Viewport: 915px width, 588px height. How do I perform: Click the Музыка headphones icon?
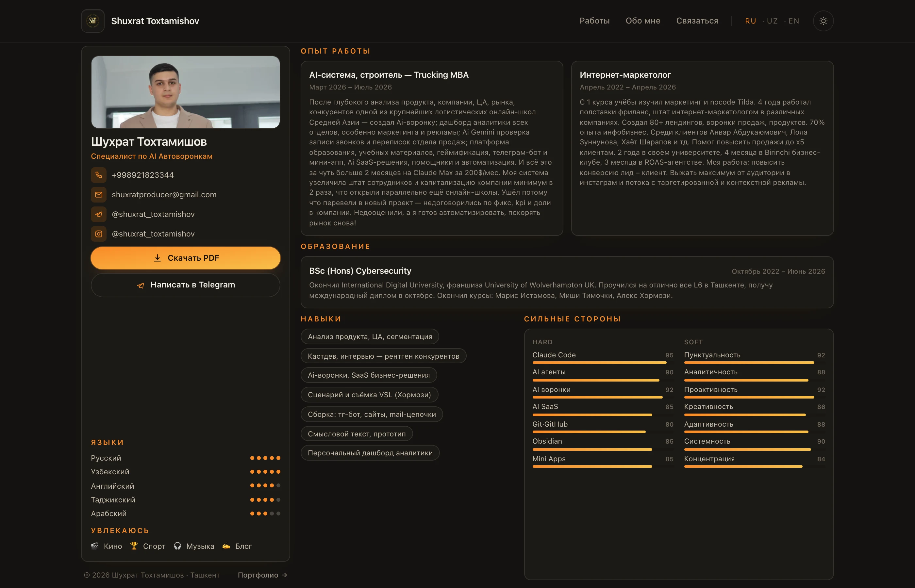[x=177, y=546]
